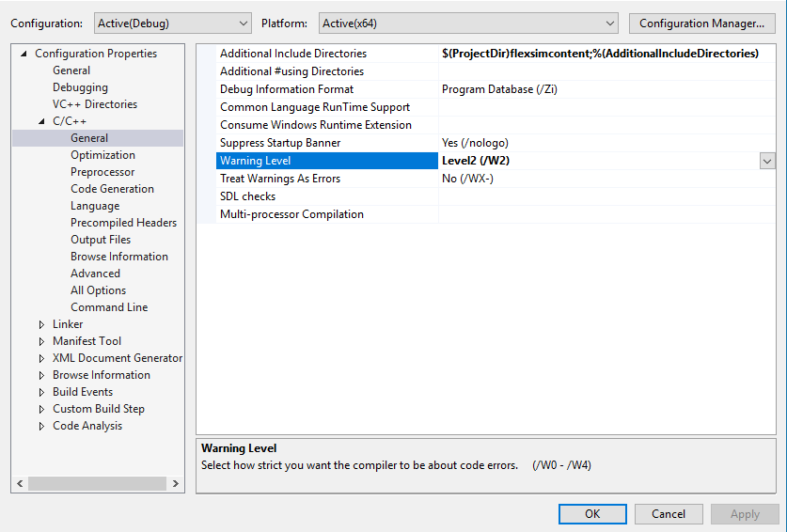Expand the Code Analysis node arrow
This screenshot has width=787, height=532.
click(41, 426)
